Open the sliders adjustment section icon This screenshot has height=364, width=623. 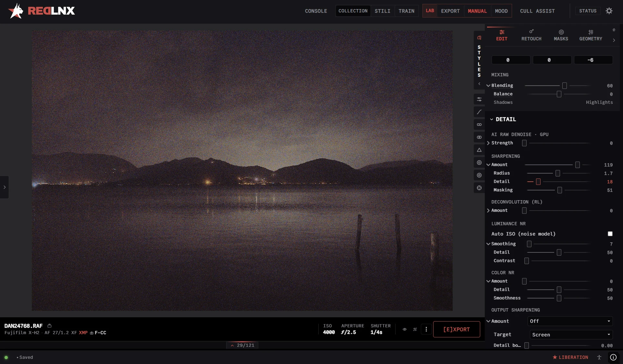click(x=479, y=99)
